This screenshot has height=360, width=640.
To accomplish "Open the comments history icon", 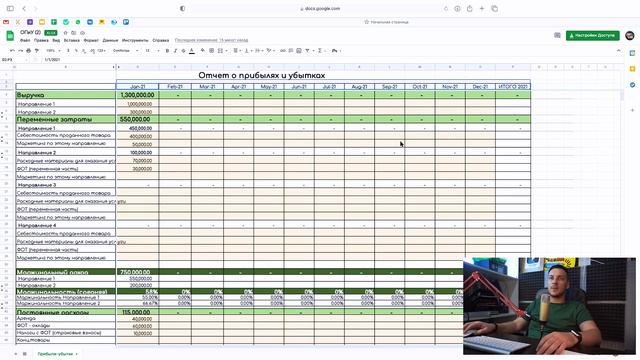I will coord(557,36).
